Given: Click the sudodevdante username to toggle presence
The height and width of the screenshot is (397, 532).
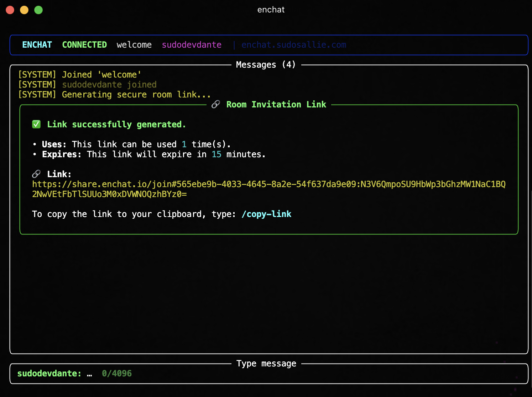Looking at the screenshot, I should [191, 44].
